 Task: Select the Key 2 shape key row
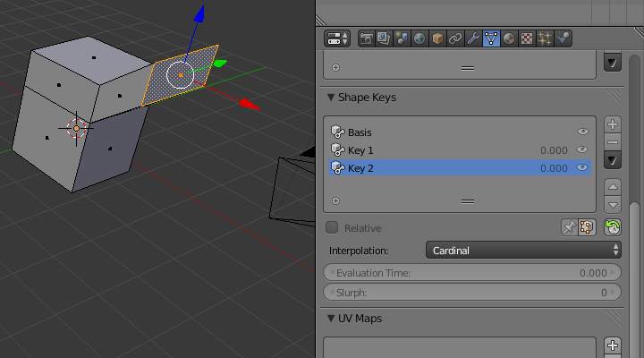click(460, 167)
